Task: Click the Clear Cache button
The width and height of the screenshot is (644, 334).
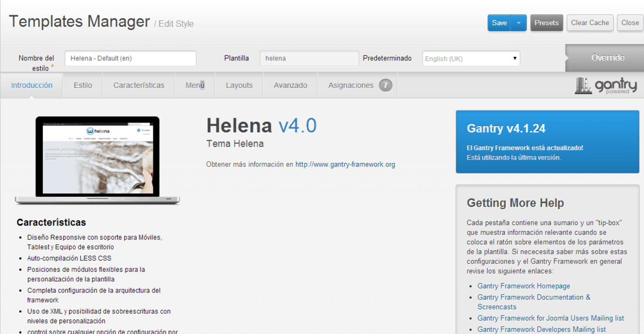Action: click(x=590, y=23)
